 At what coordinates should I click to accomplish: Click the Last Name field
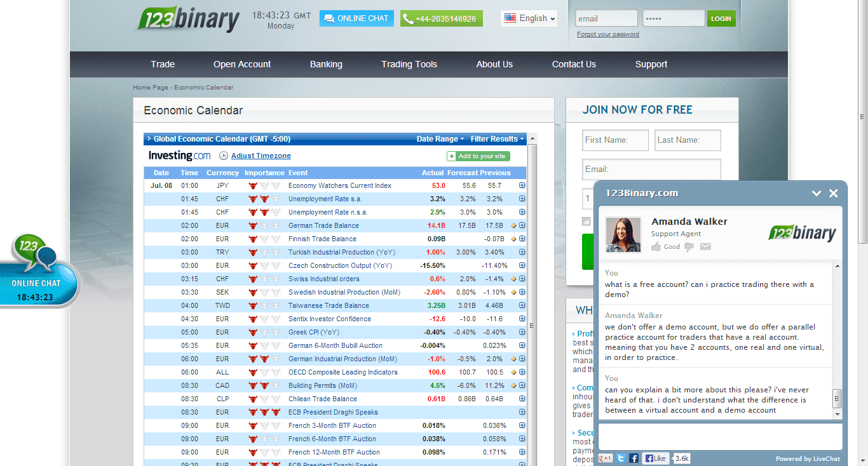click(688, 140)
